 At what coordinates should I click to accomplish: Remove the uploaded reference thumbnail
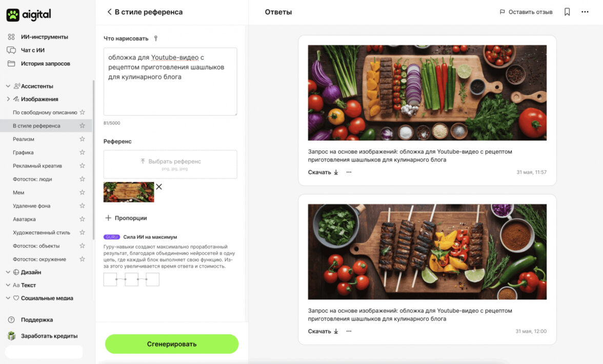click(x=159, y=187)
